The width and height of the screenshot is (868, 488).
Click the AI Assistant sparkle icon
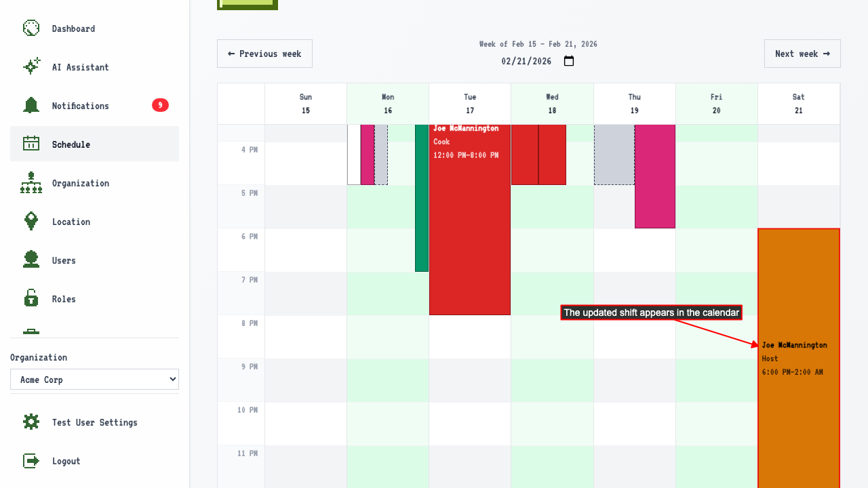pos(31,67)
